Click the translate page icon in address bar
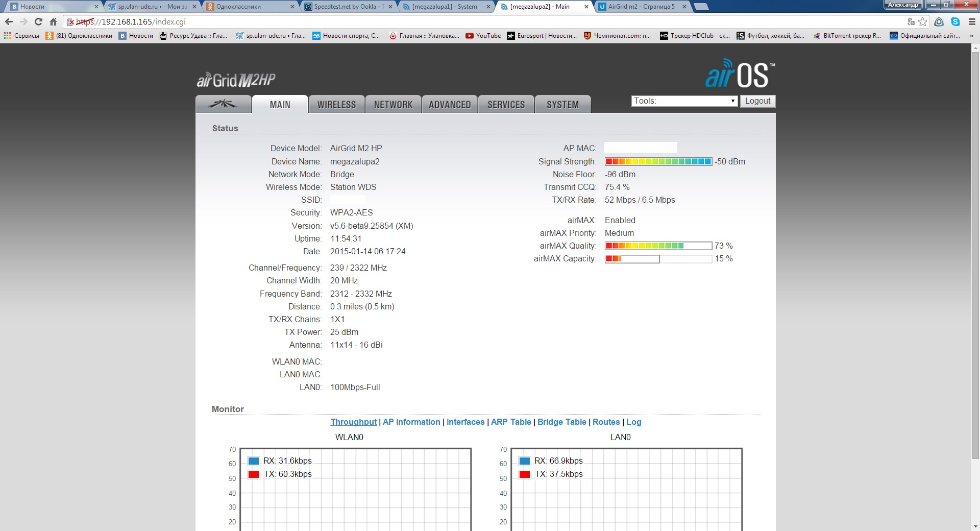 point(911,22)
